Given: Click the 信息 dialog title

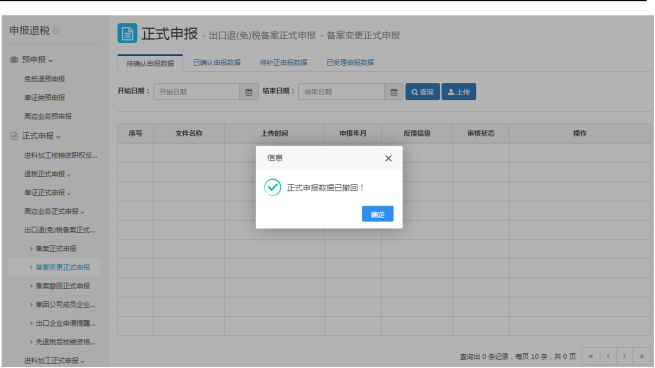Looking at the screenshot, I should [275, 158].
